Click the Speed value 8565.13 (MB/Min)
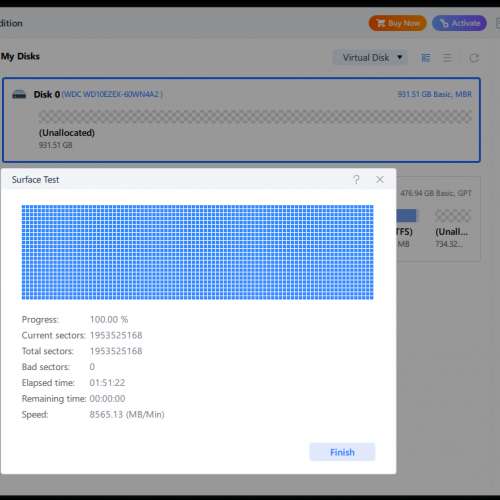Image resolution: width=500 pixels, height=500 pixels. 127,415
